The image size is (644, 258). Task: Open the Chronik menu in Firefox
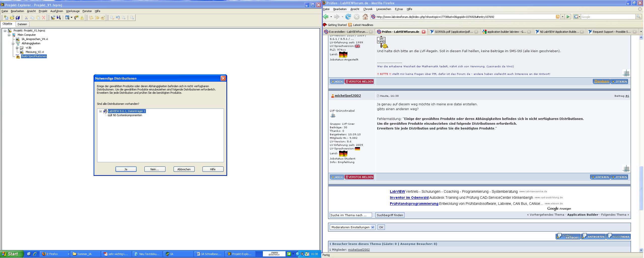(368, 9)
